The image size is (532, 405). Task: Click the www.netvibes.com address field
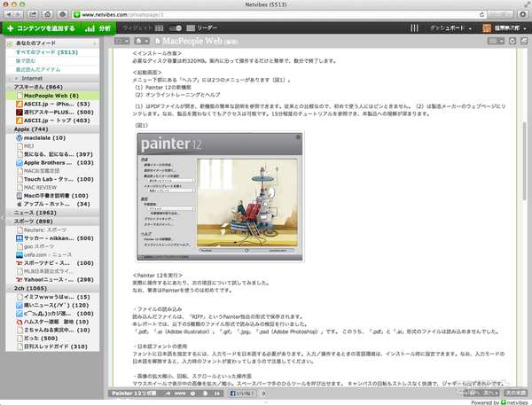(x=278, y=14)
